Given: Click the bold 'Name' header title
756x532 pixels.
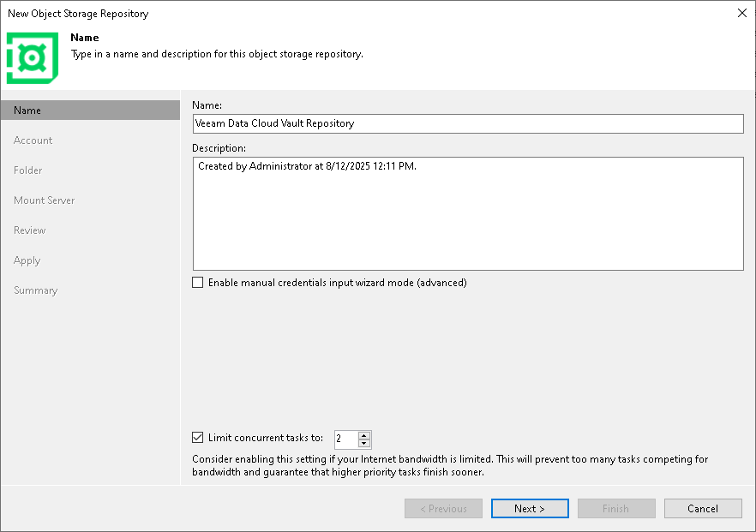Looking at the screenshot, I should (85, 38).
